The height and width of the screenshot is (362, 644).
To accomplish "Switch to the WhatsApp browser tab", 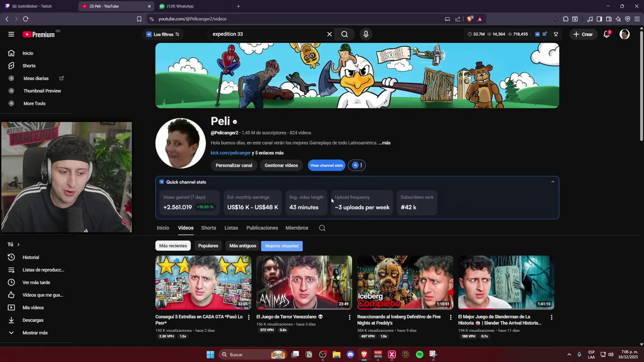I will coord(191,6).
